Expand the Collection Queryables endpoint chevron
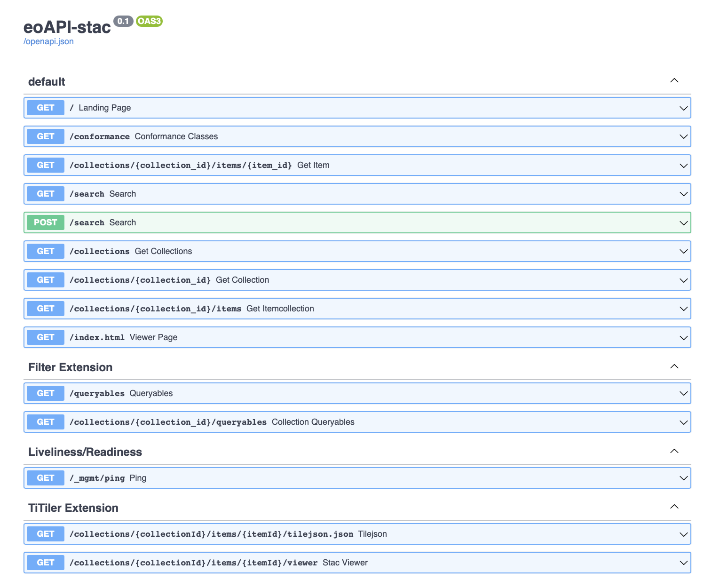 (x=683, y=422)
